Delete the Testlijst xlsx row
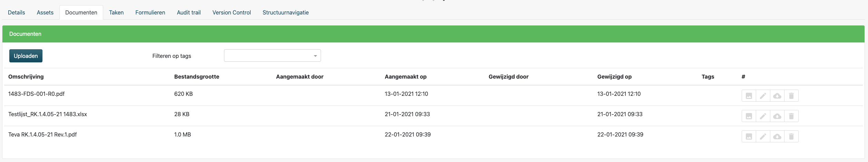Viewport: 868px width, 162px height. coord(791,116)
